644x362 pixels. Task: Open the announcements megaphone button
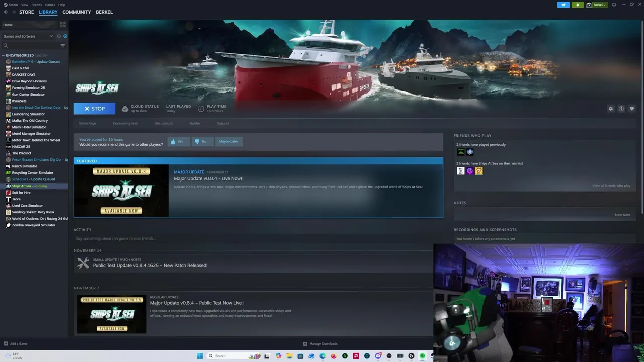(563, 5)
